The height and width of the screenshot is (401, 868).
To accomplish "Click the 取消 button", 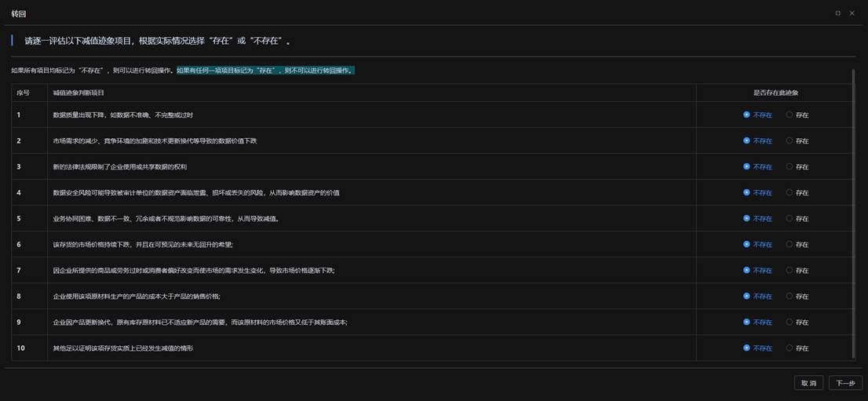I will click(x=808, y=383).
